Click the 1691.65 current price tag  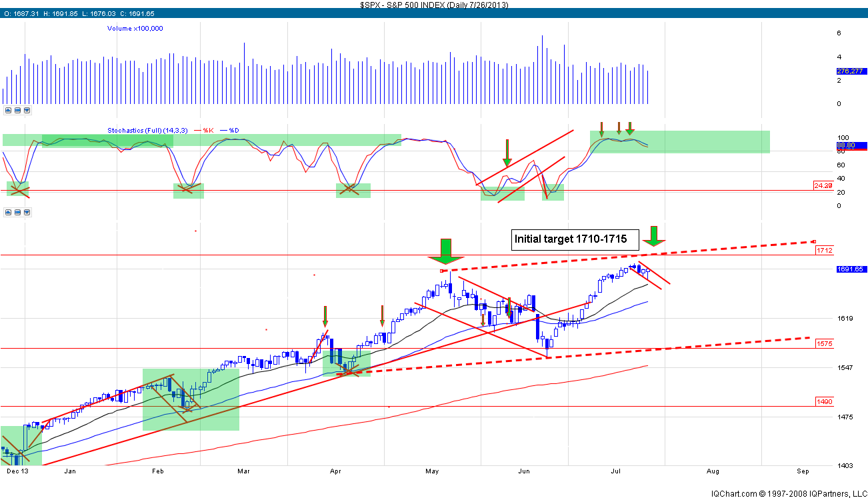pyautogui.click(x=851, y=269)
